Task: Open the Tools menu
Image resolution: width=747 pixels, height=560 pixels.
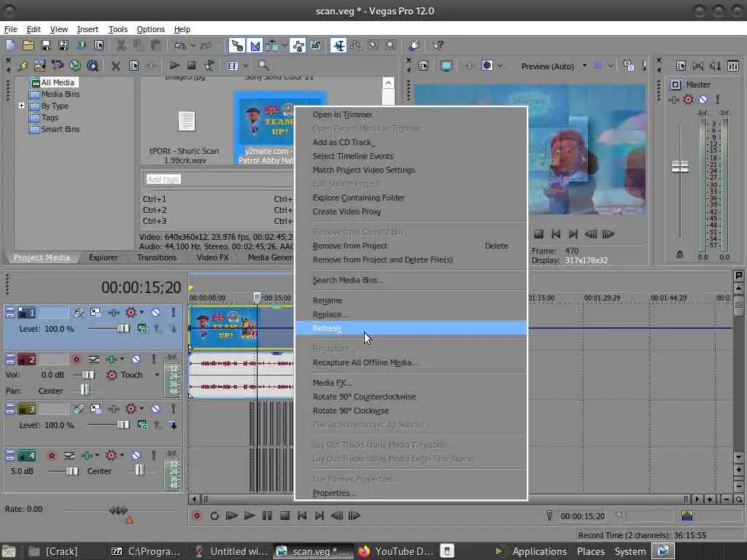Action: pyautogui.click(x=117, y=29)
